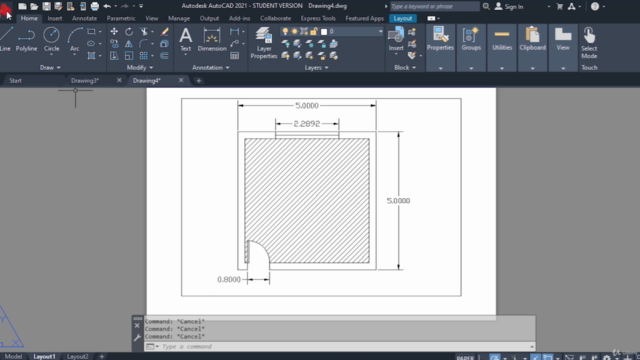Click the keyword search box
The height and width of the screenshot is (360, 640).
tap(434, 7)
